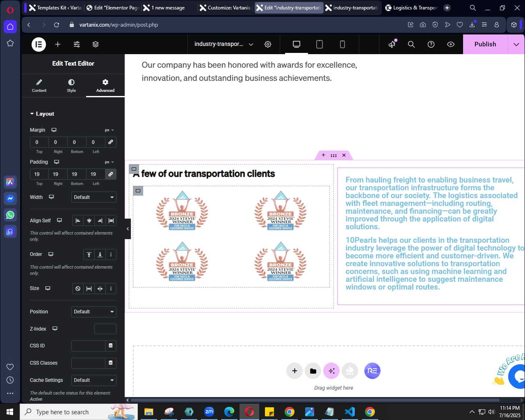Screen dimensions: 525x420
Task: Change the Padding px unit selector
Action: click(x=109, y=162)
